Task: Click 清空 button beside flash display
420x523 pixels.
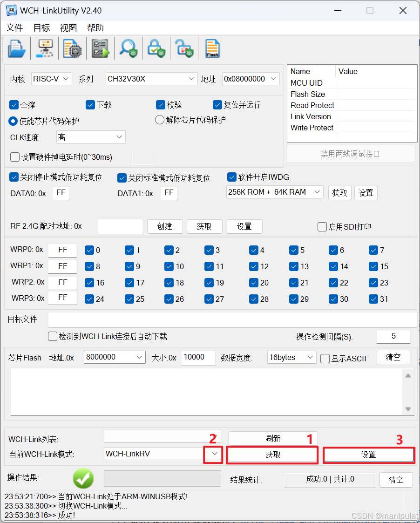Action: click(x=393, y=358)
